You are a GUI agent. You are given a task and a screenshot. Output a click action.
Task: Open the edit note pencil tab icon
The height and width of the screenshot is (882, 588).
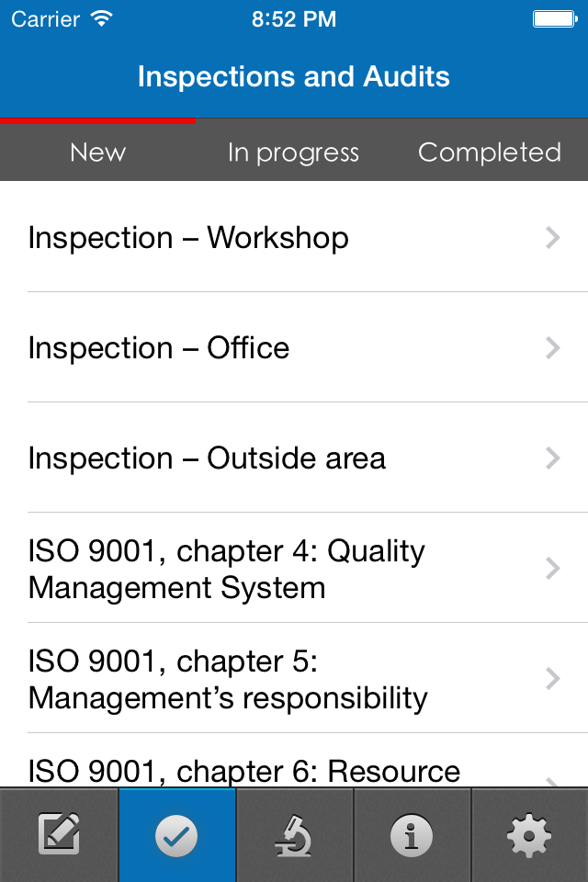(59, 835)
